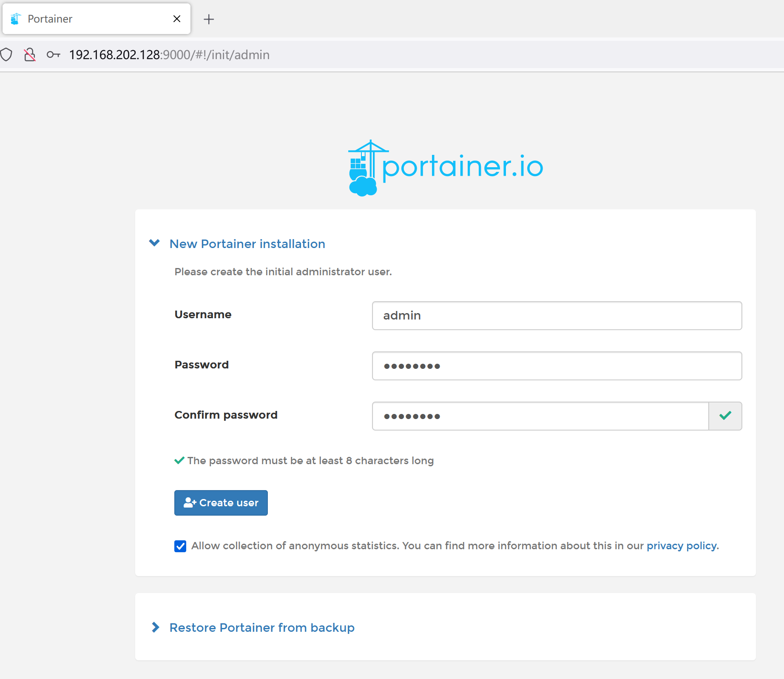Screen dimensions: 784x679
Task: Click 'Allow collection of anonymous statistics' text
Action: click(x=295, y=546)
